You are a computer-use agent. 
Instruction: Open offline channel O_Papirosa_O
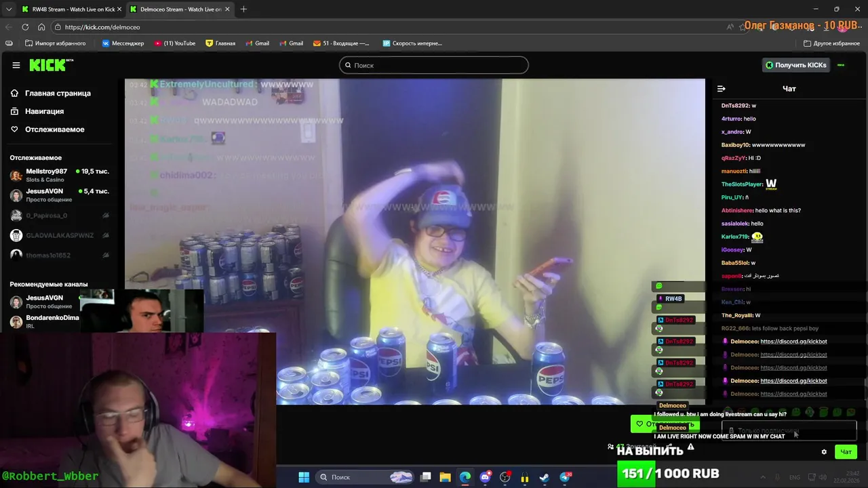(x=60, y=216)
